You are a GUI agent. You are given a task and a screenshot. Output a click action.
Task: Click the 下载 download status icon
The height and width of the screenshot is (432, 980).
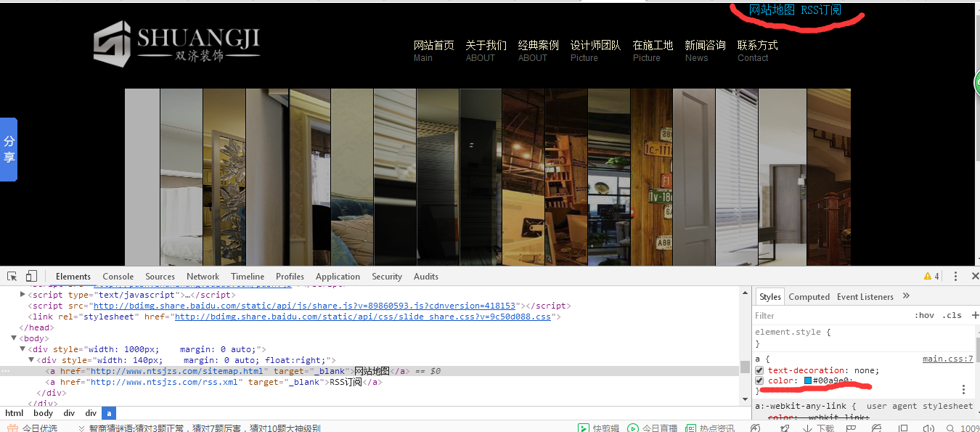pos(818,428)
